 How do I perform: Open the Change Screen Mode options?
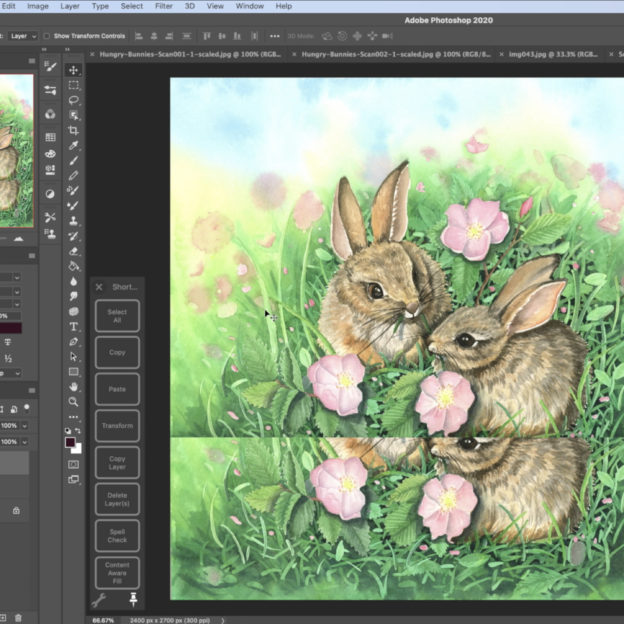(74, 480)
